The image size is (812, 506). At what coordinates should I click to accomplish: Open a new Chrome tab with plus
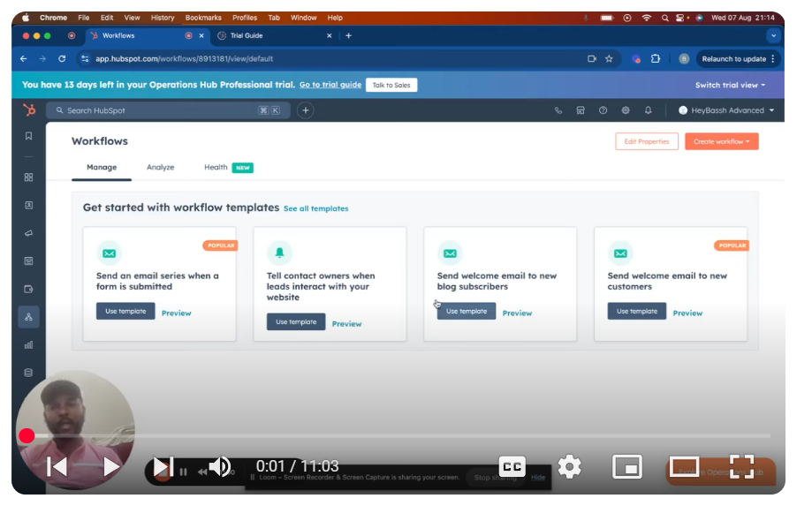tap(348, 35)
